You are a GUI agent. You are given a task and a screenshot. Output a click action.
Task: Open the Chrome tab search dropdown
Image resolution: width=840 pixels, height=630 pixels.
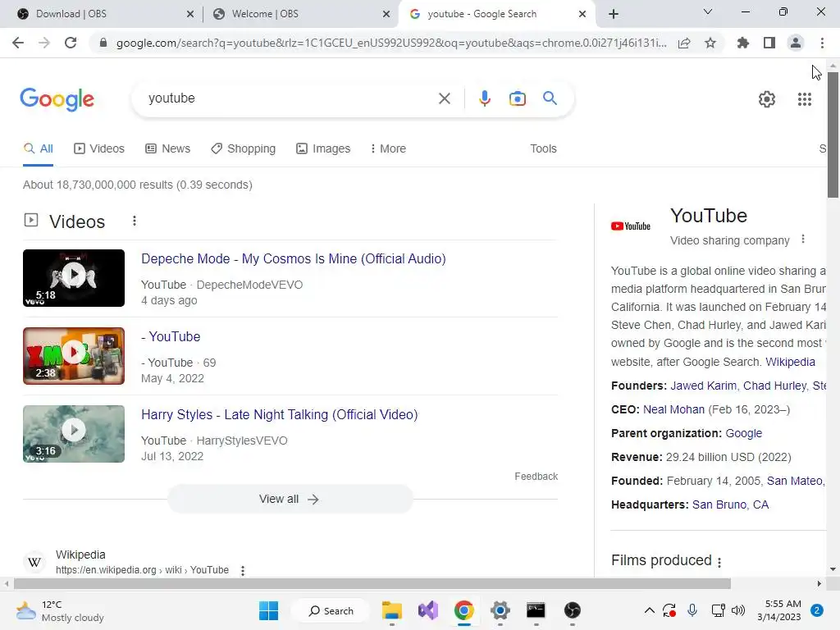(708, 11)
